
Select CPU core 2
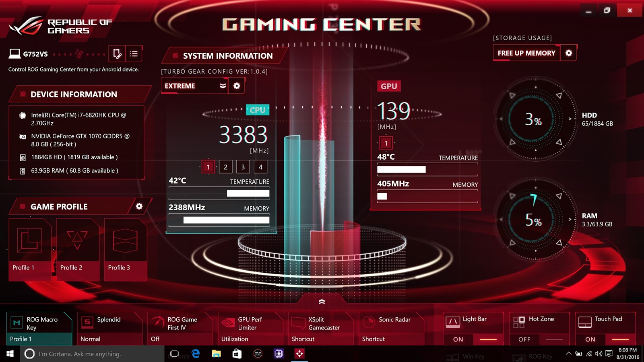(x=225, y=167)
